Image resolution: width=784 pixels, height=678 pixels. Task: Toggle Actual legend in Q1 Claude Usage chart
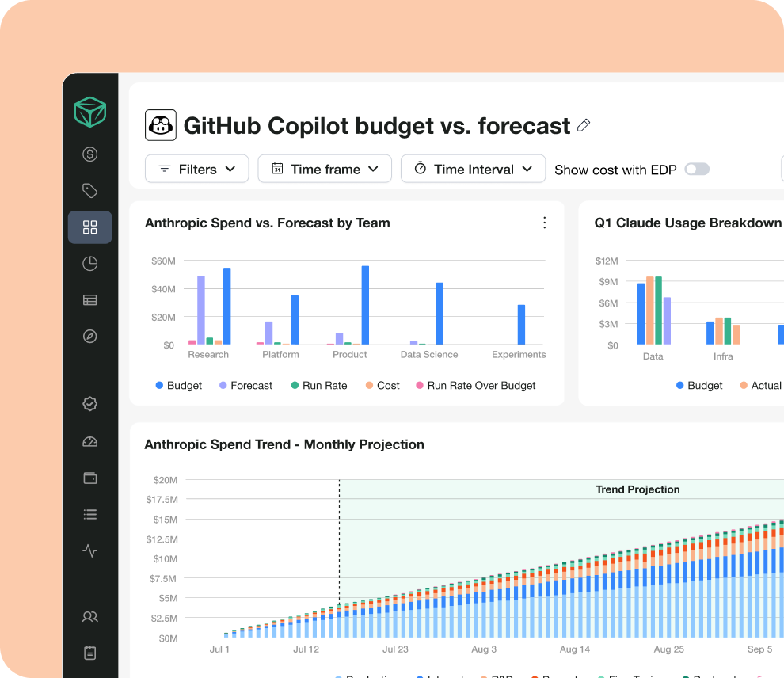pos(760,386)
